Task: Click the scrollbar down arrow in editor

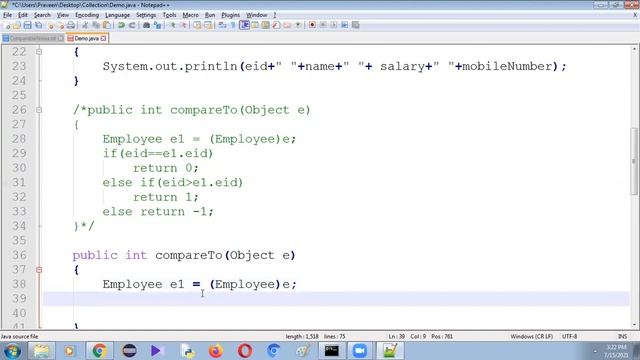Action: [x=634, y=325]
